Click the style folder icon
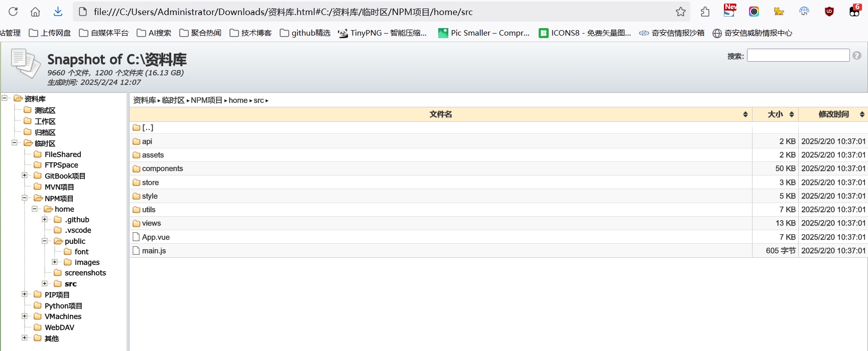This screenshot has width=868, height=351. tap(136, 196)
